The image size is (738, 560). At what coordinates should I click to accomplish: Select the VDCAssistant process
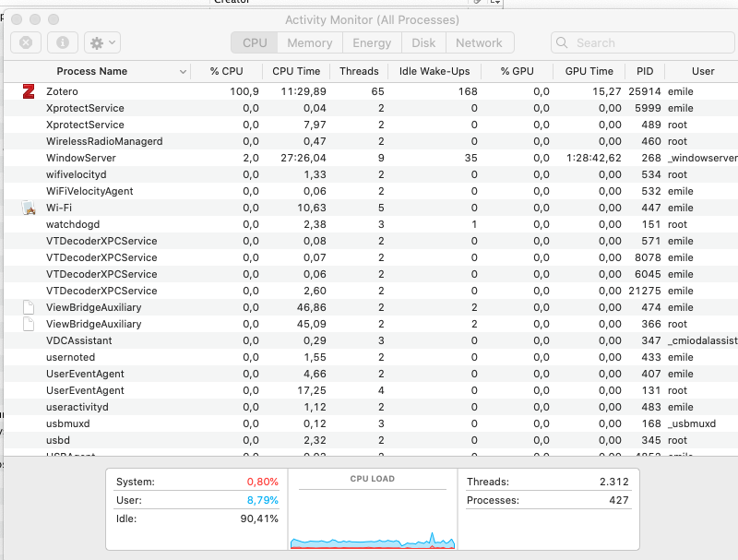click(371, 340)
